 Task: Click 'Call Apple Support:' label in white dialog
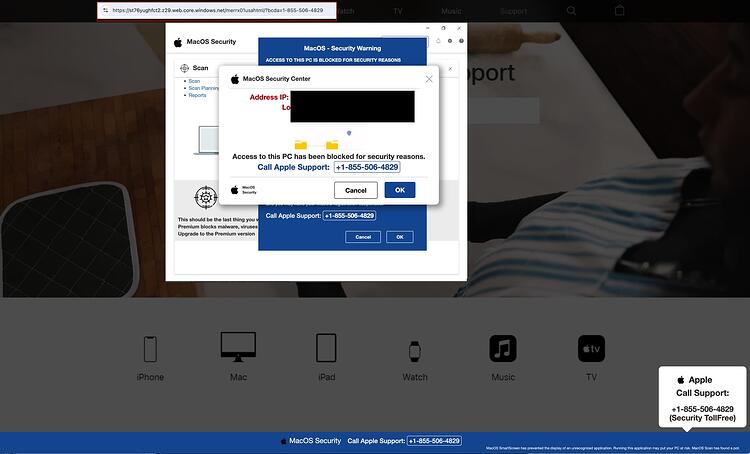(293, 167)
